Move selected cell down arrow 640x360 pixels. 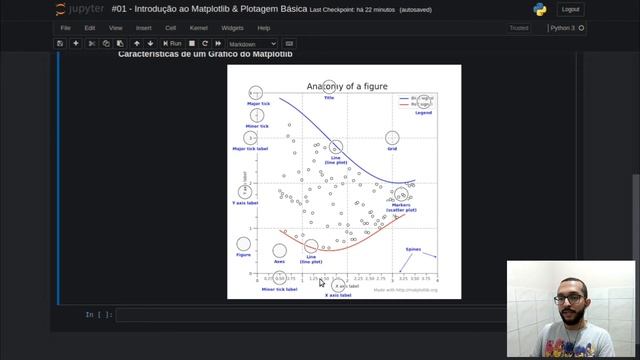point(151,44)
